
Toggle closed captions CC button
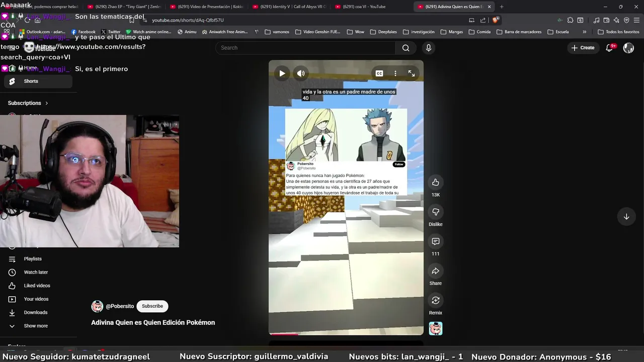pos(379,73)
